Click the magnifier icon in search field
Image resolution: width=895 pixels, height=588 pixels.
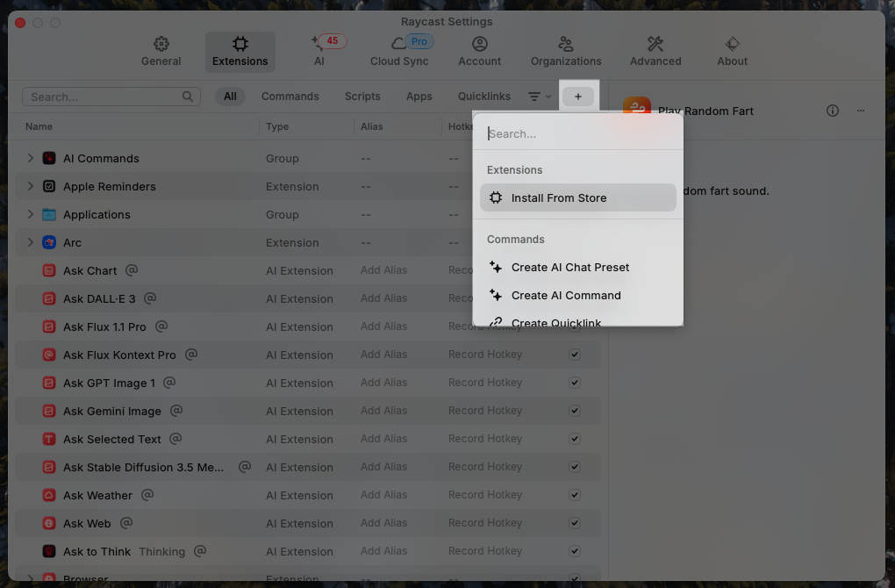coord(187,97)
